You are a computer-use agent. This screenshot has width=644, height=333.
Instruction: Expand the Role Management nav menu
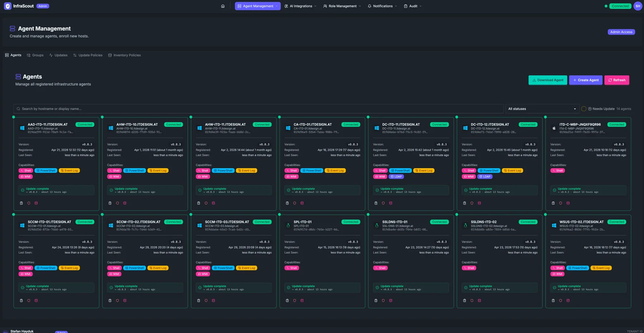tap(342, 6)
